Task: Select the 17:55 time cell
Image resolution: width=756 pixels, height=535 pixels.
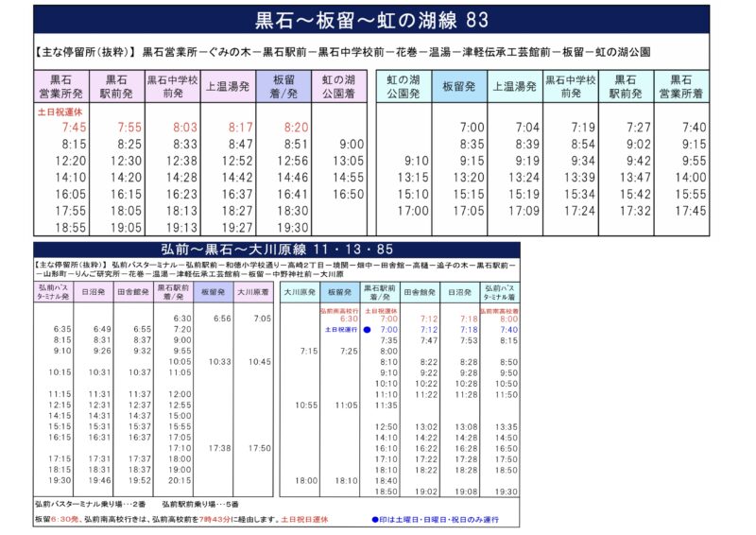Action: [71, 211]
